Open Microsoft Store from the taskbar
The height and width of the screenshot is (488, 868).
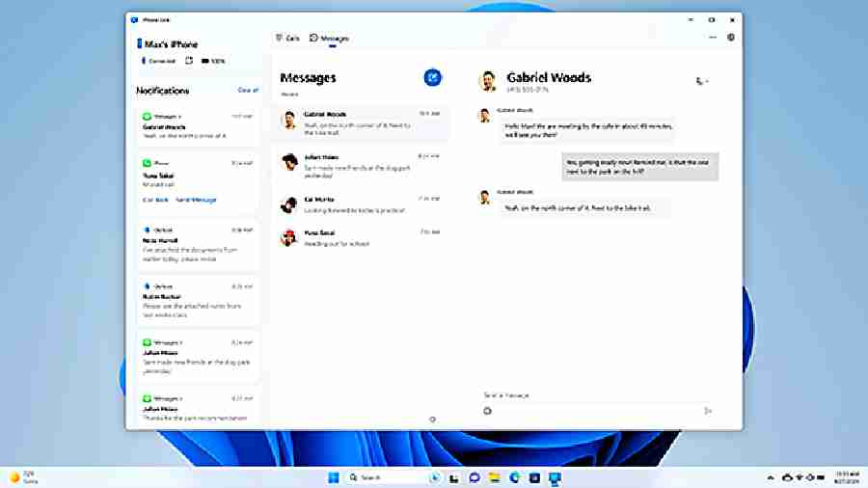point(534,477)
